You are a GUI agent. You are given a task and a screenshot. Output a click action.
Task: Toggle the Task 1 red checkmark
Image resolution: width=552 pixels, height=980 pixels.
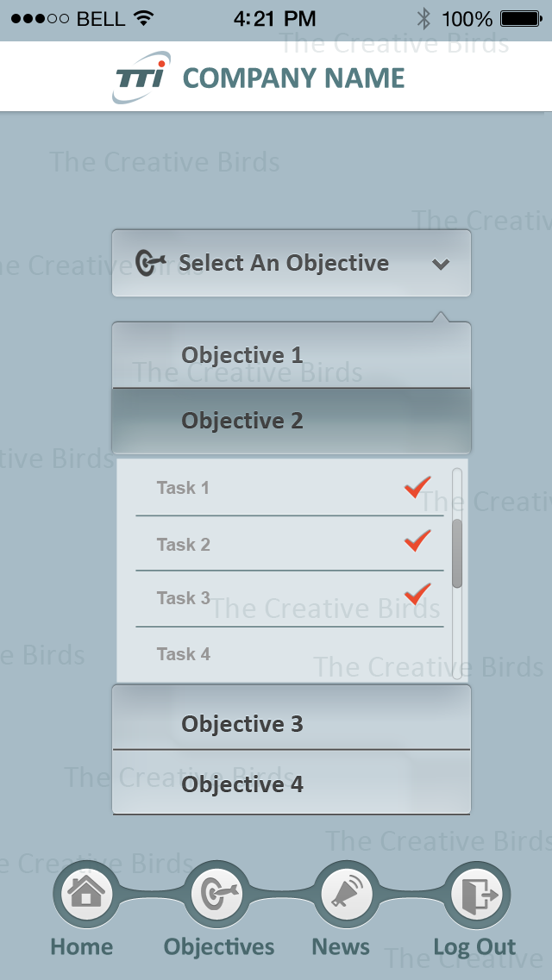point(417,488)
